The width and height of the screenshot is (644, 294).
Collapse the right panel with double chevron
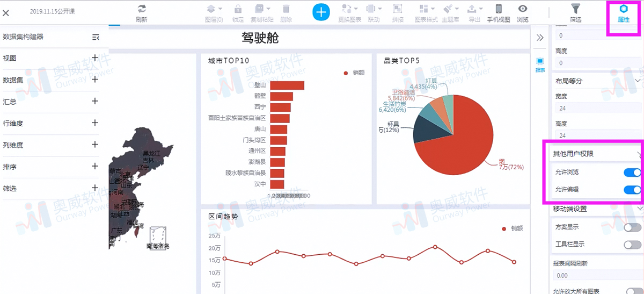point(540,37)
